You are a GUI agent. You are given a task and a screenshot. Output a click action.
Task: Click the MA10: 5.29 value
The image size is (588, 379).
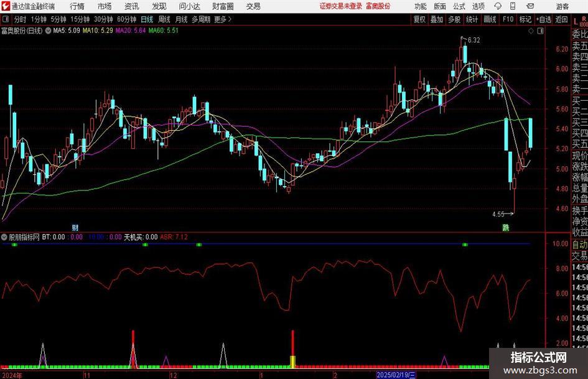click(x=98, y=30)
